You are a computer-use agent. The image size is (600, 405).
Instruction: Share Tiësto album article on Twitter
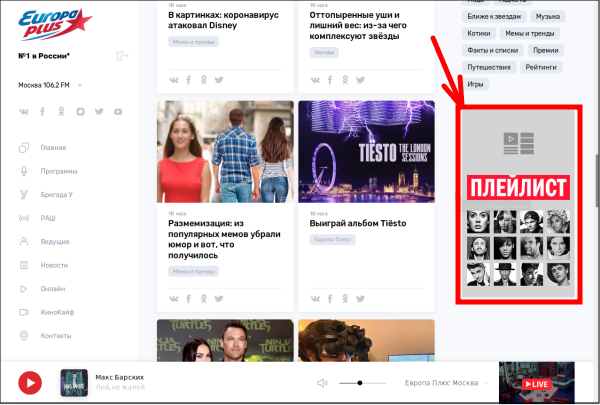pyautogui.click(x=360, y=299)
